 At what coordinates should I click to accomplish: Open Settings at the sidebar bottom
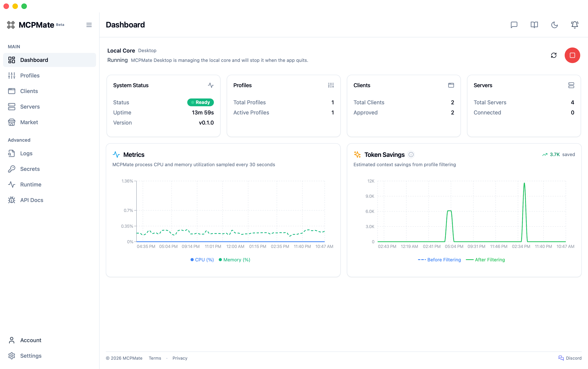50,356
